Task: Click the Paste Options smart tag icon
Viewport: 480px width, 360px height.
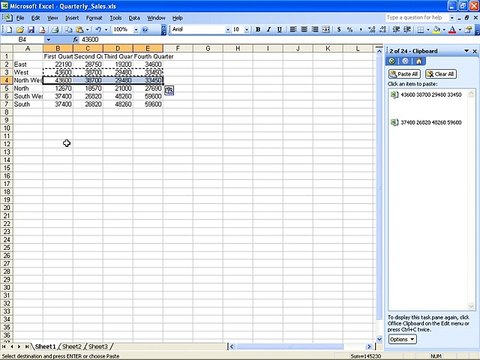Action: point(169,90)
